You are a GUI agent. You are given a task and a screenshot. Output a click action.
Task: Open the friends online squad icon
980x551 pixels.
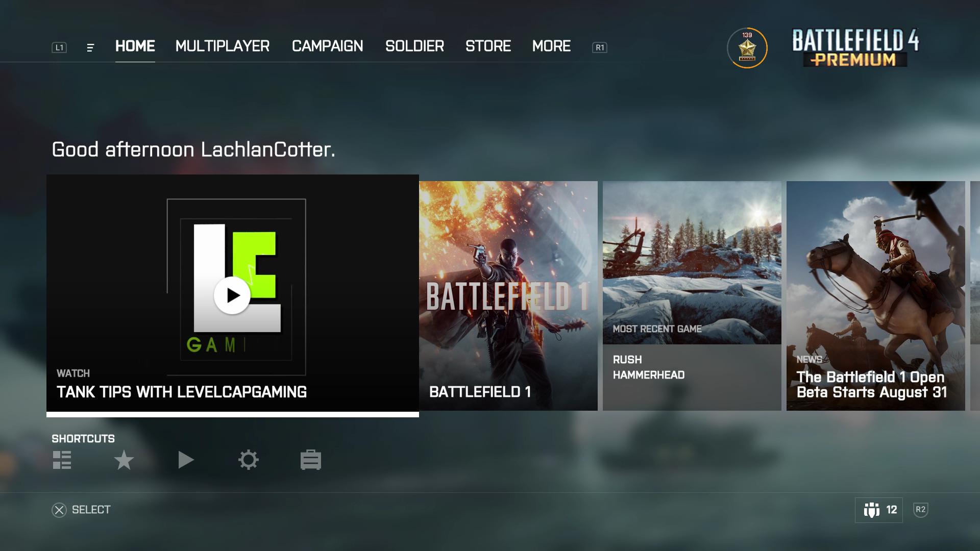pos(872,510)
